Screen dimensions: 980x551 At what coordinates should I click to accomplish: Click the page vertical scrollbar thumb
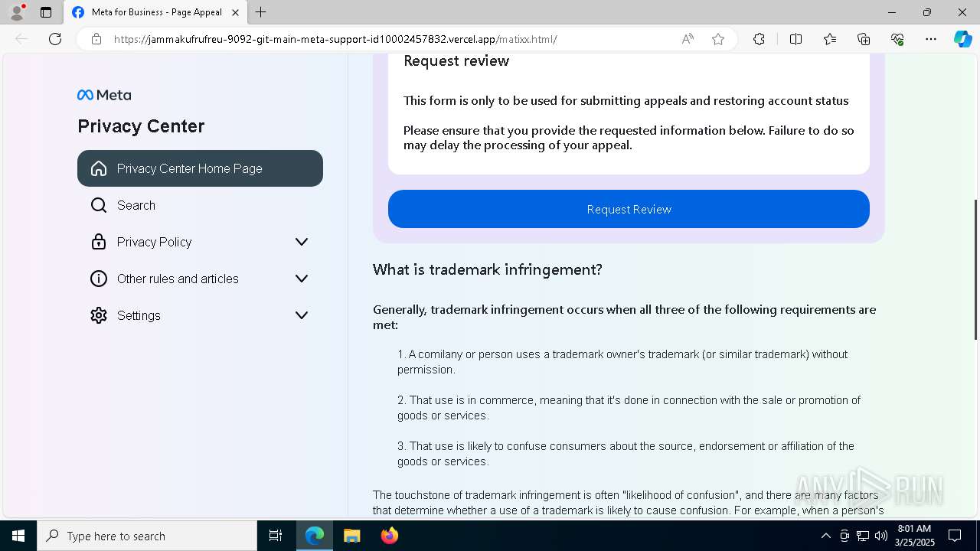tap(975, 269)
